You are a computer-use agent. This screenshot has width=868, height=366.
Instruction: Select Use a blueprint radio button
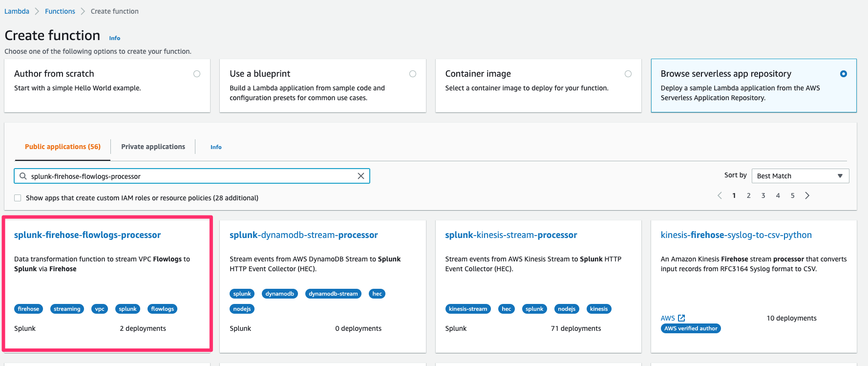(413, 74)
